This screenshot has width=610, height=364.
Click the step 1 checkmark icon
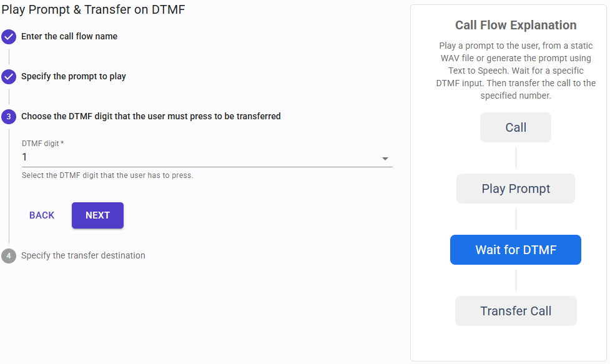[9, 37]
